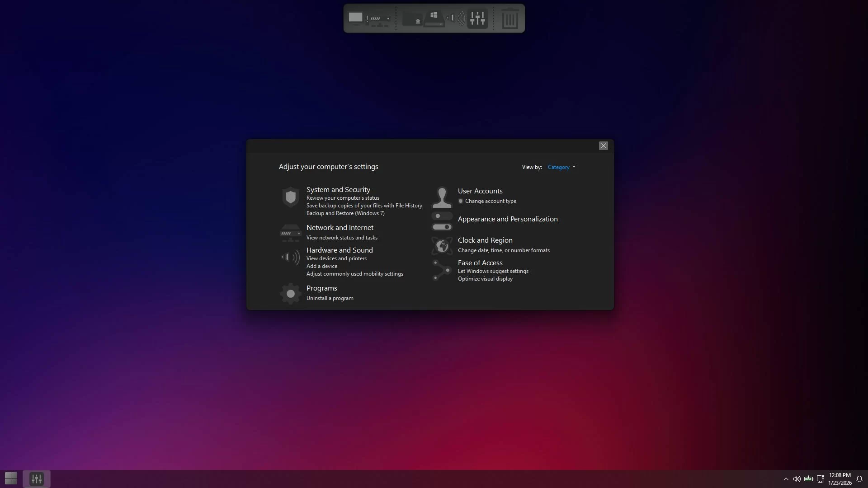Open Hardware and Sound category

340,250
